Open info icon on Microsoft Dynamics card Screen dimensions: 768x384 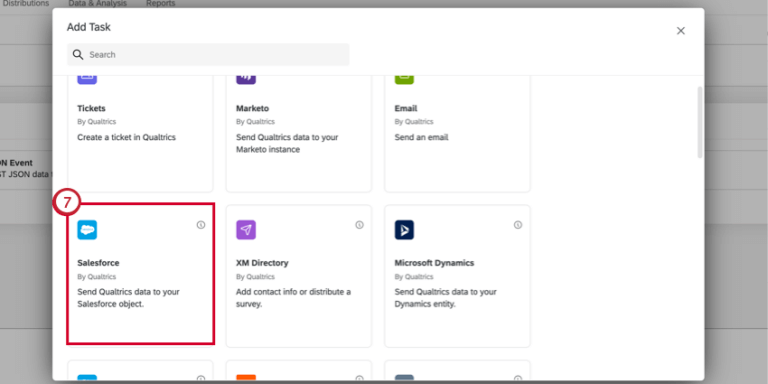518,225
